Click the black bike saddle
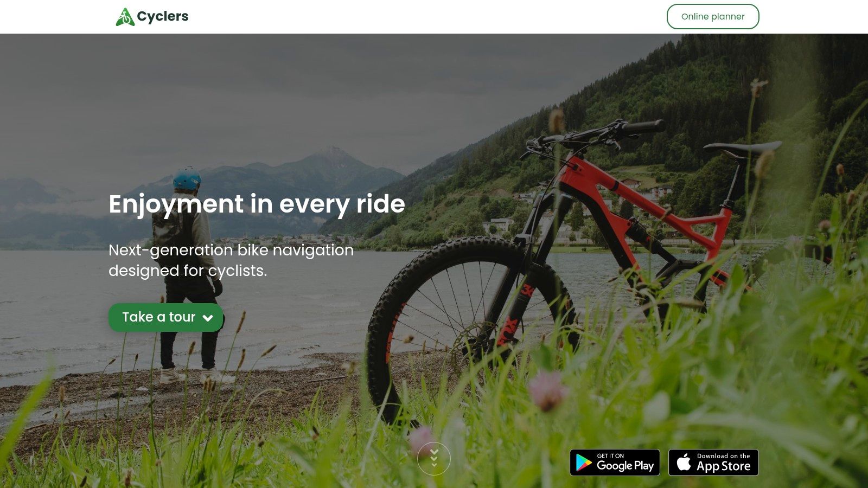The width and height of the screenshot is (868, 488). click(742, 148)
